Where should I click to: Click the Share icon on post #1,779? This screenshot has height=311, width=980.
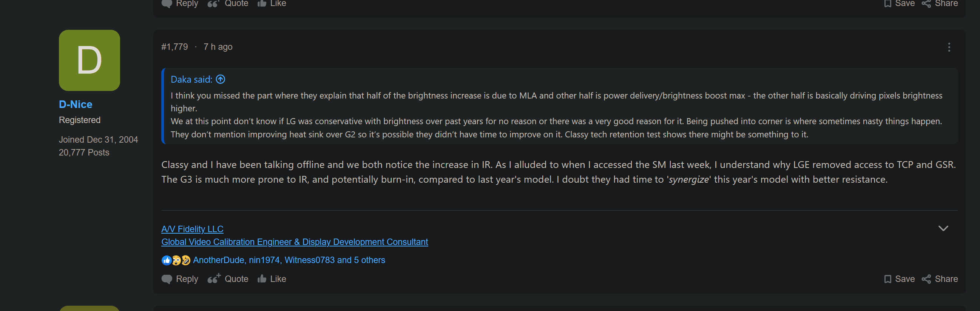[926, 279]
